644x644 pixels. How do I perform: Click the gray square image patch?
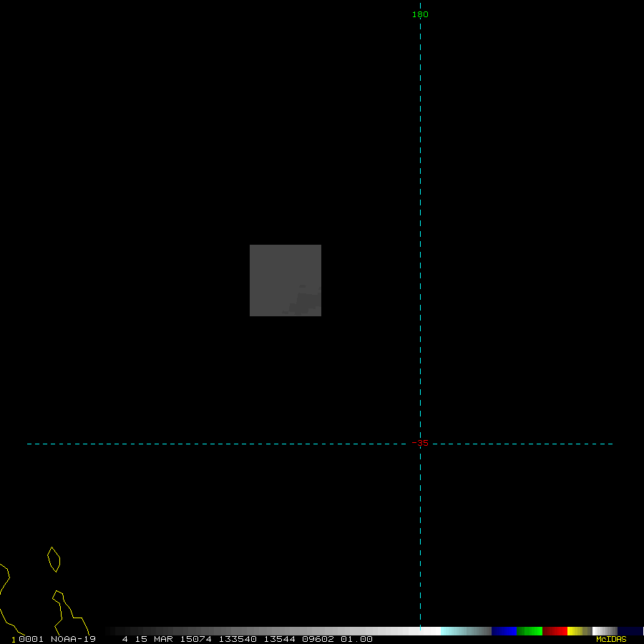click(285, 280)
